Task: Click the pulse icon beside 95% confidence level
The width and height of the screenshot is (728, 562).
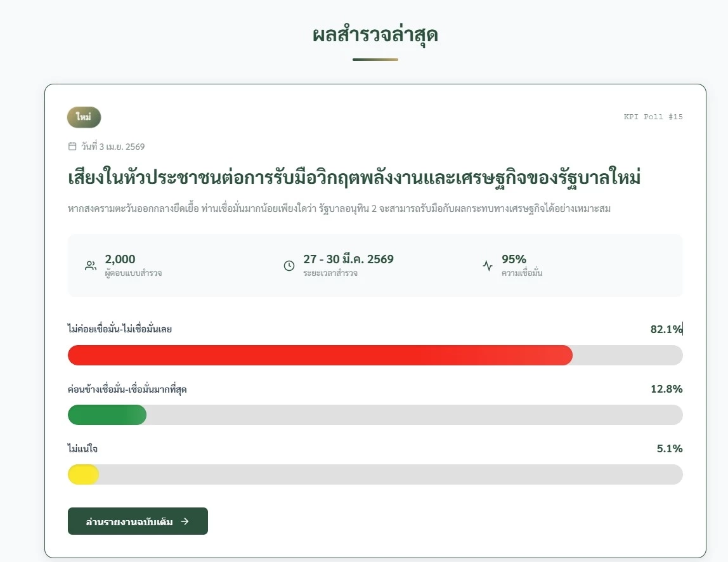Action: [x=487, y=265]
